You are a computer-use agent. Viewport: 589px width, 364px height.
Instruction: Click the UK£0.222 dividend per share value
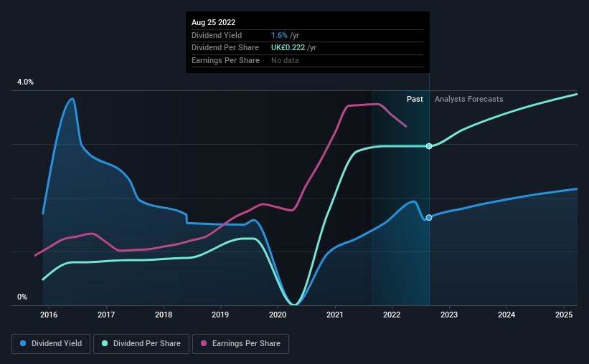(x=288, y=48)
